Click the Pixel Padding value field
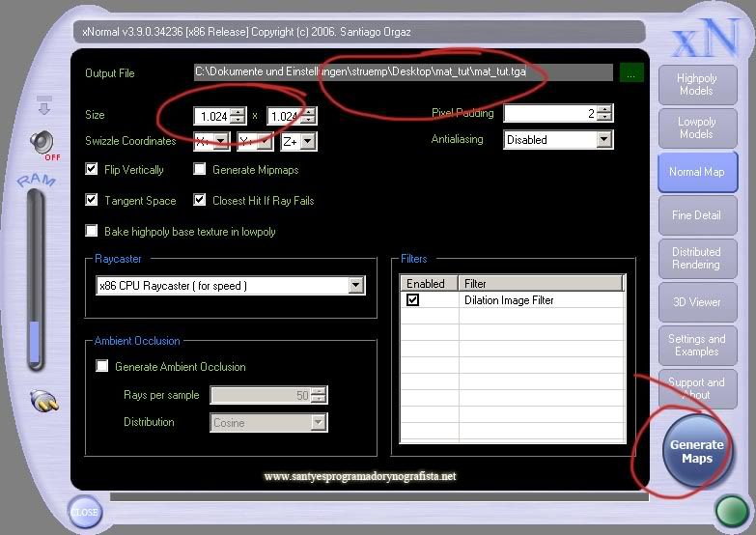 point(550,113)
